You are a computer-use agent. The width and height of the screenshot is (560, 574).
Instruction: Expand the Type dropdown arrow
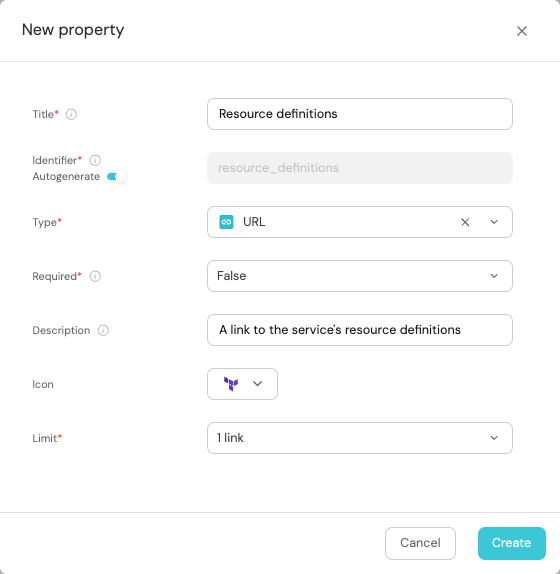click(x=494, y=222)
